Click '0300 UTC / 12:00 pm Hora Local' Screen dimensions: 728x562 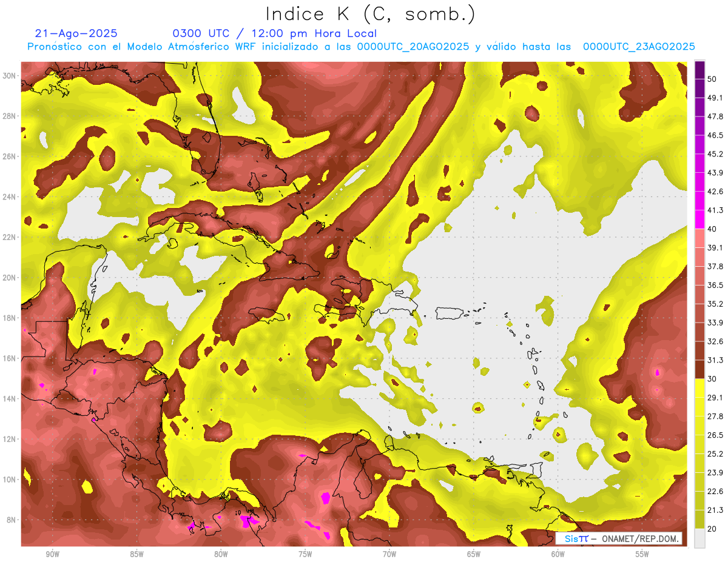tap(275, 33)
